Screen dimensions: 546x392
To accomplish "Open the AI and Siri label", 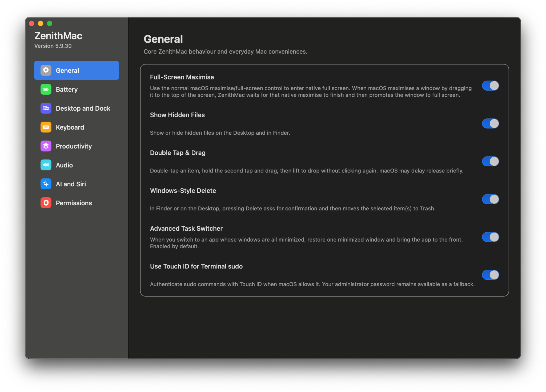I will click(x=71, y=184).
